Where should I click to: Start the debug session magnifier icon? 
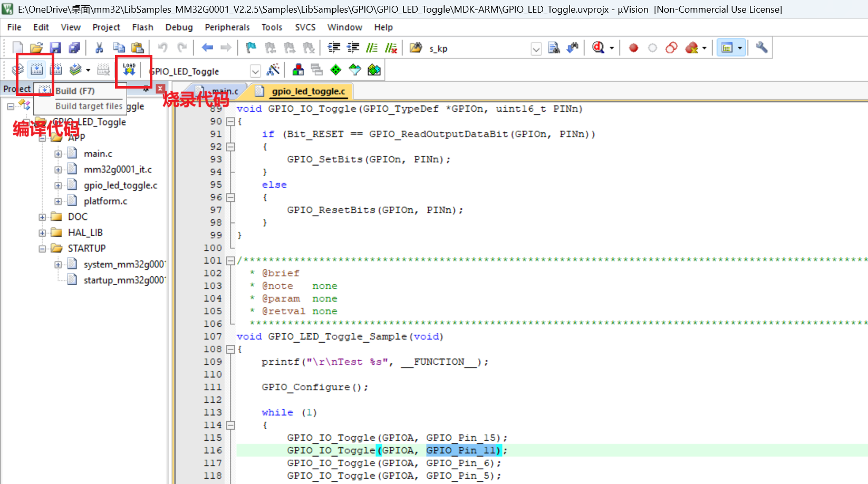click(x=598, y=48)
